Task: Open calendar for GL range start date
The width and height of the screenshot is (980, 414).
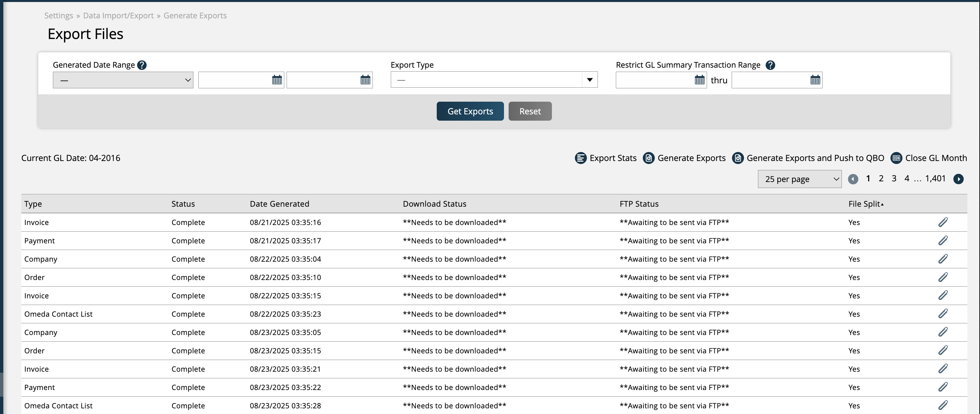Action: coord(699,80)
